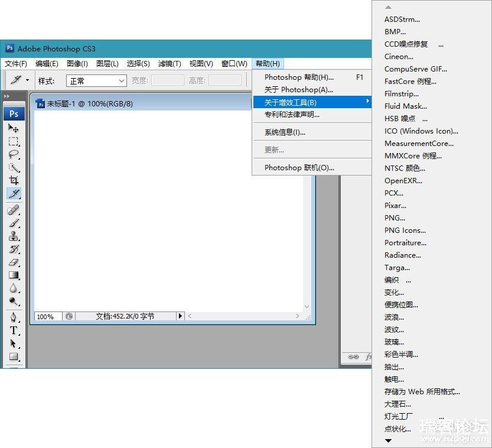Close the 帮助(H) menu
The image size is (492, 448).
pos(268,64)
